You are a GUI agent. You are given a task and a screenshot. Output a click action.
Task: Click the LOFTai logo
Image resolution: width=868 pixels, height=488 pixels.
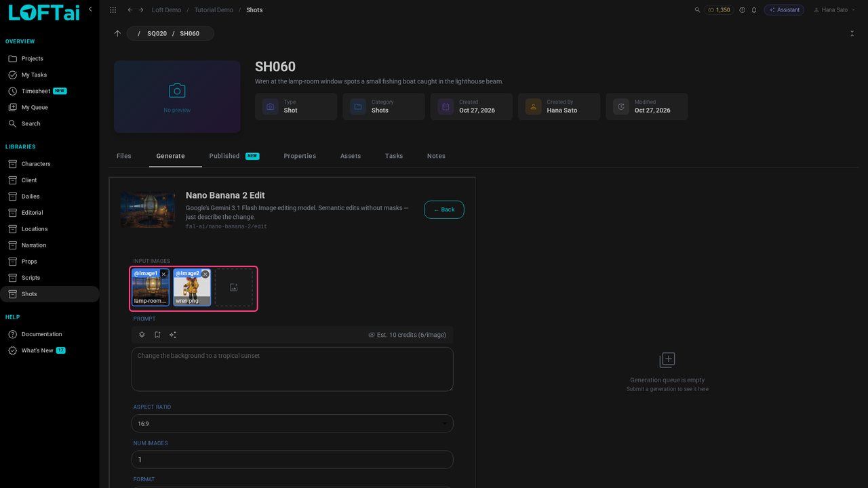[44, 12]
